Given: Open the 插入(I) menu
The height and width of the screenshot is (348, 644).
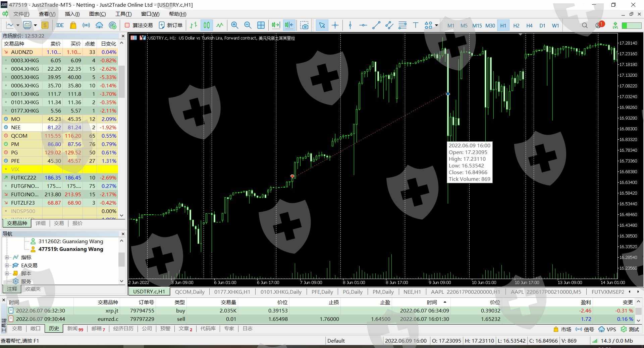Looking at the screenshot, I should click(x=72, y=14).
